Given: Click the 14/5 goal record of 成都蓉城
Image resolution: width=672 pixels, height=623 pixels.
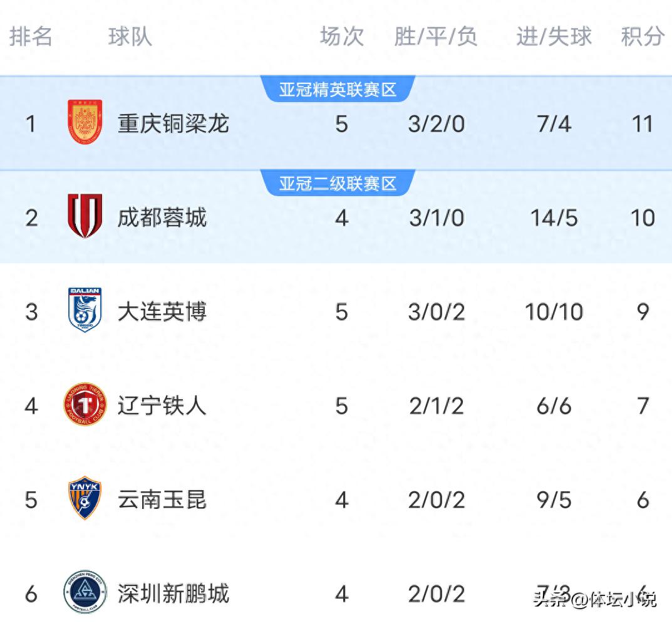Looking at the screenshot, I should [553, 217].
